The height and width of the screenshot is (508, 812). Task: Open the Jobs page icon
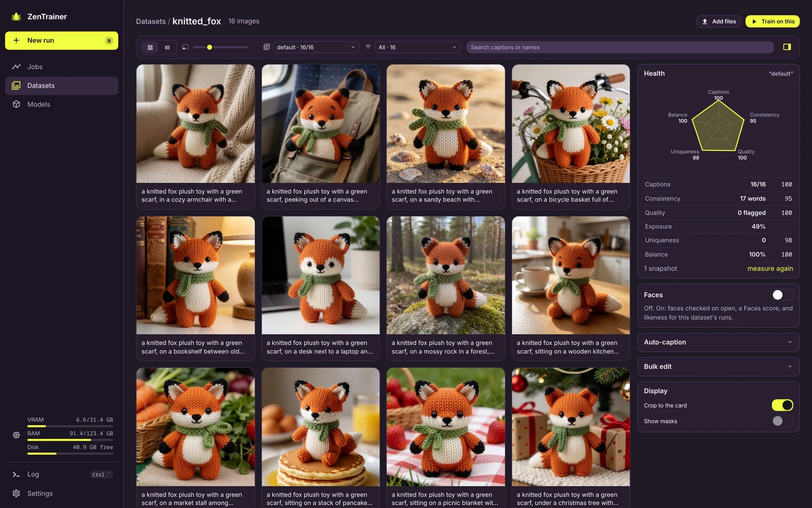tap(16, 67)
